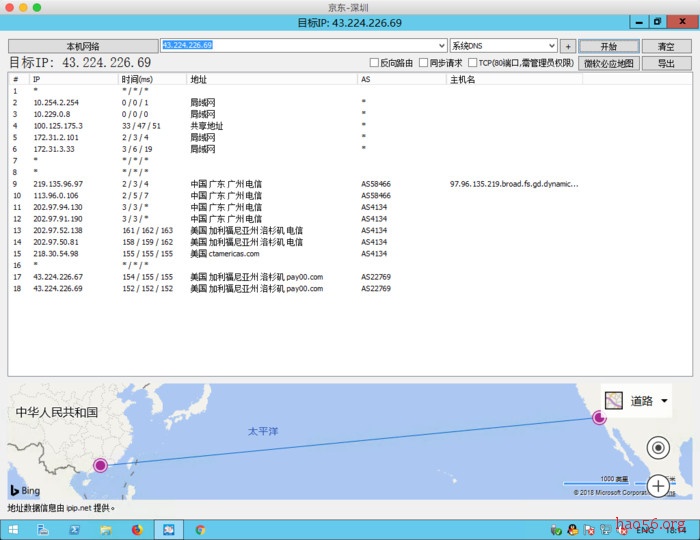Image resolution: width=700 pixels, height=540 pixels.
Task: Click the 清空 clear button
Action: tap(667, 46)
